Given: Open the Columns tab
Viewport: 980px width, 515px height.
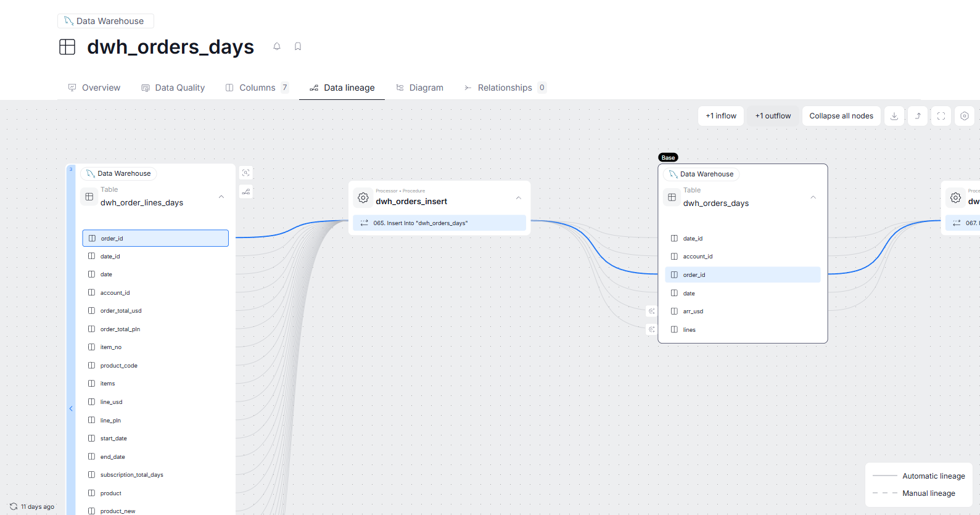Looking at the screenshot, I should 257,88.
